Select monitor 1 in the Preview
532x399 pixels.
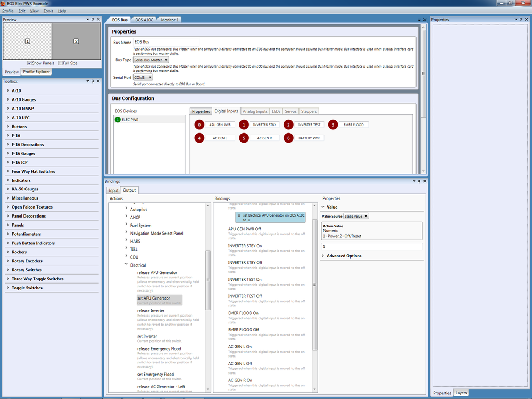[x=28, y=41]
